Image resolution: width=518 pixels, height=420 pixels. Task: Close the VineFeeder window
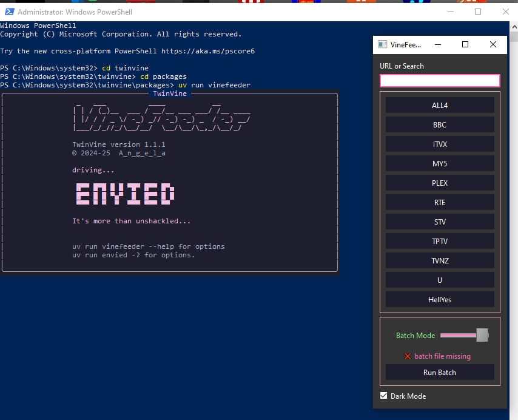click(x=493, y=45)
